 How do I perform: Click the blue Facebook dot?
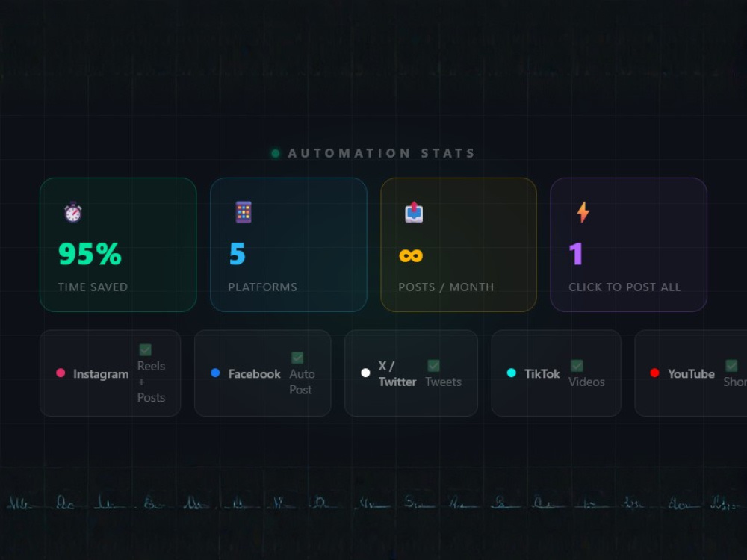point(215,373)
